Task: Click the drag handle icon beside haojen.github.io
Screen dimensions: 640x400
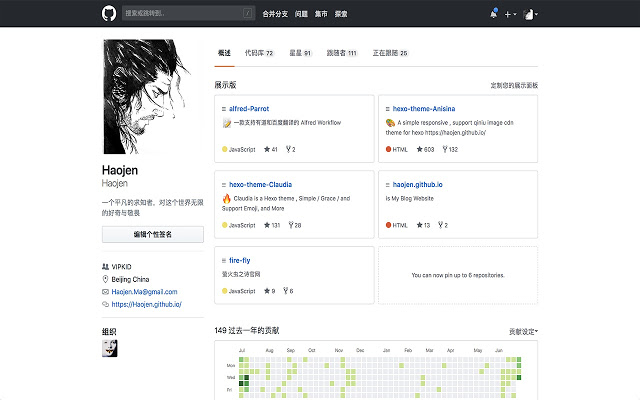Action: pyautogui.click(x=386, y=185)
